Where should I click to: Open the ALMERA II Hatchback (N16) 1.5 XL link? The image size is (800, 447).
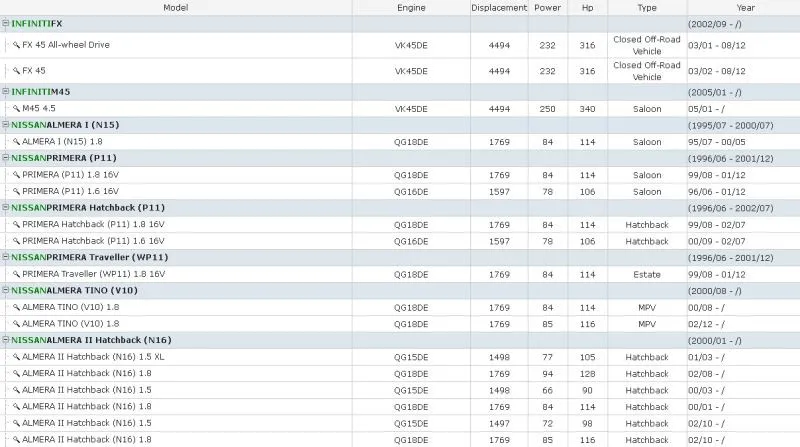93,357
